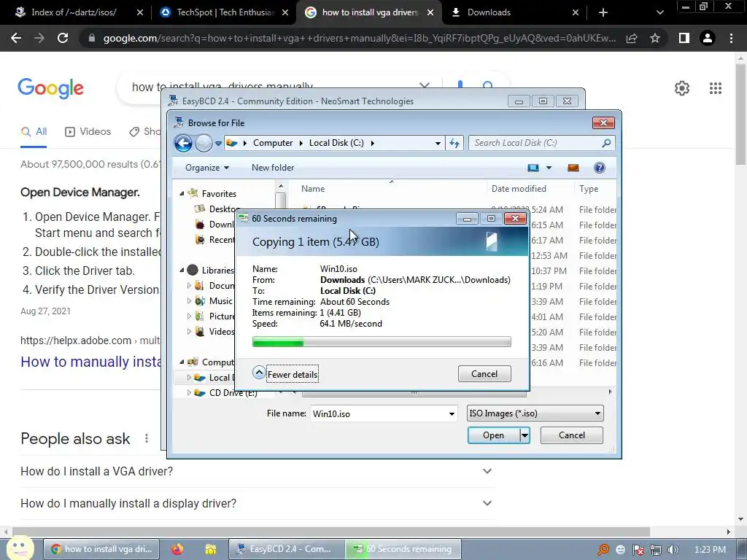Viewport: 747px width, 560px height.
Task: Select the Videos search tab
Action: [x=88, y=132]
